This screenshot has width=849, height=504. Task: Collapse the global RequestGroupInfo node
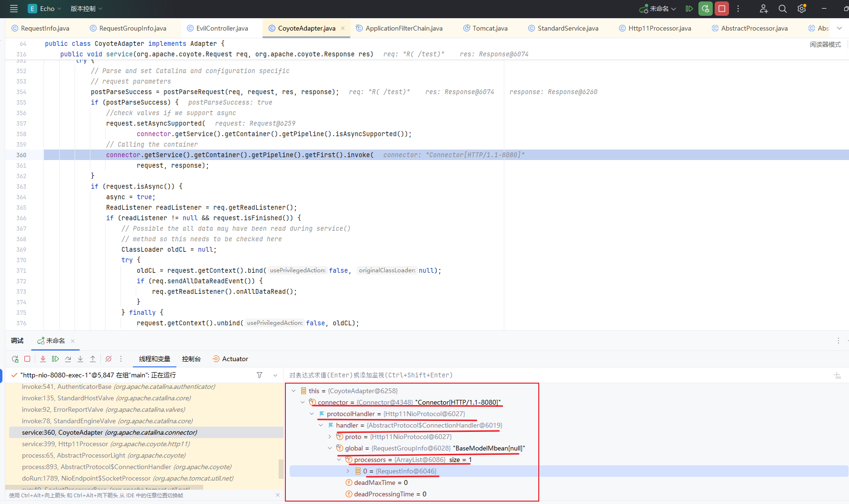click(330, 448)
